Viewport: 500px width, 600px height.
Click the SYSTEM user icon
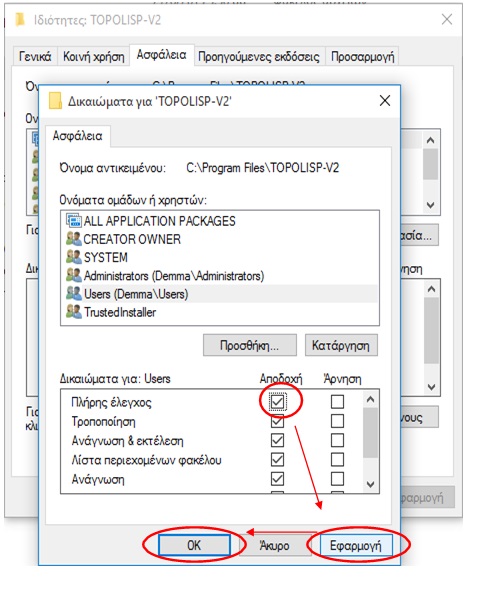(73, 257)
